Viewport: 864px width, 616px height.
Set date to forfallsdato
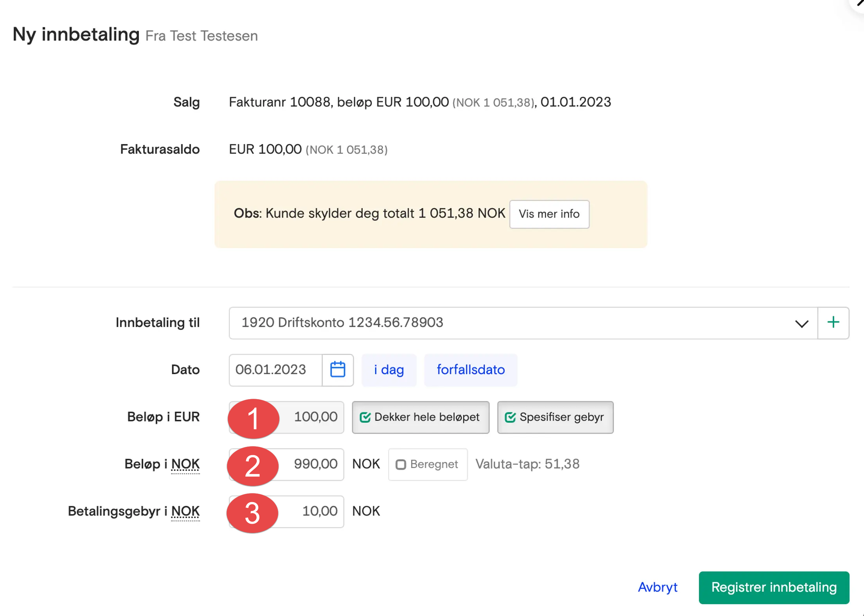click(x=470, y=370)
